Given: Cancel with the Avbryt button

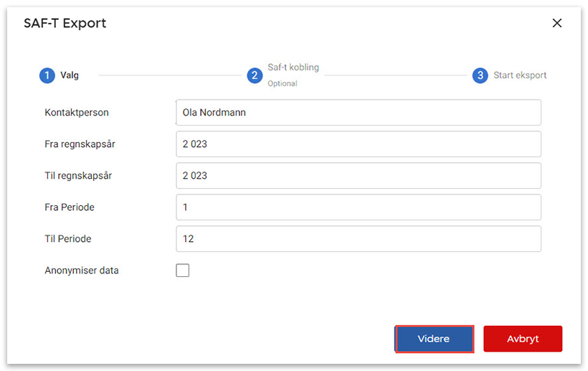Looking at the screenshot, I should pos(523,339).
